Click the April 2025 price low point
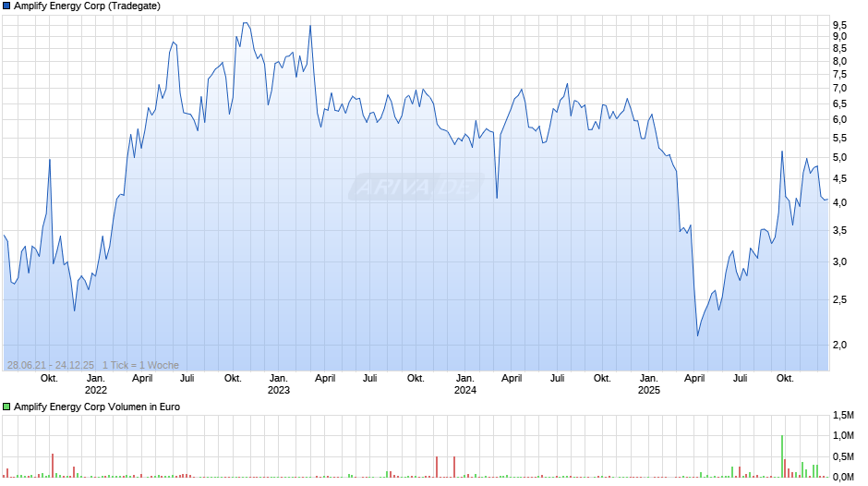Screen dimensions: 868x486 697,335
